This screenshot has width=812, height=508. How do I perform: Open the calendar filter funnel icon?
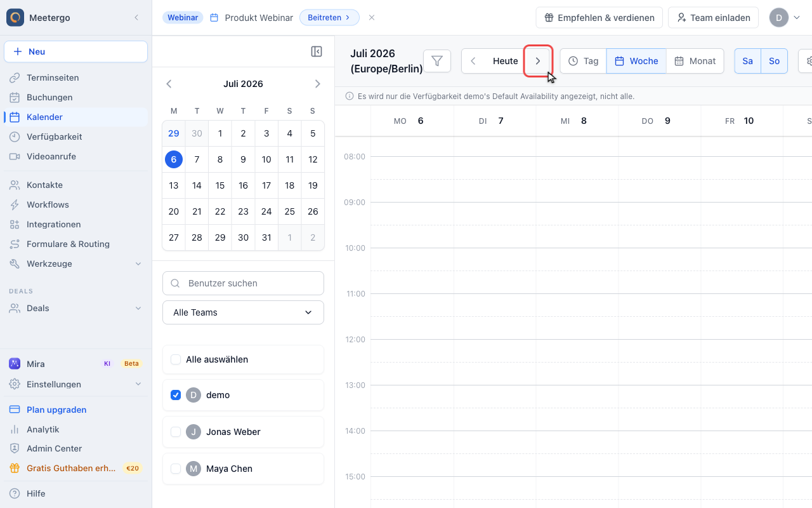(437, 61)
